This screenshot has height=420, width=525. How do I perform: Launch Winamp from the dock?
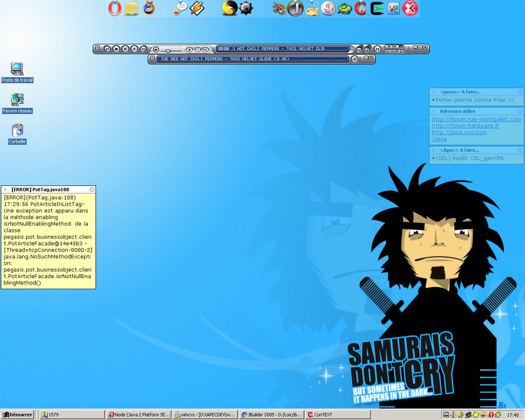[x=197, y=8]
